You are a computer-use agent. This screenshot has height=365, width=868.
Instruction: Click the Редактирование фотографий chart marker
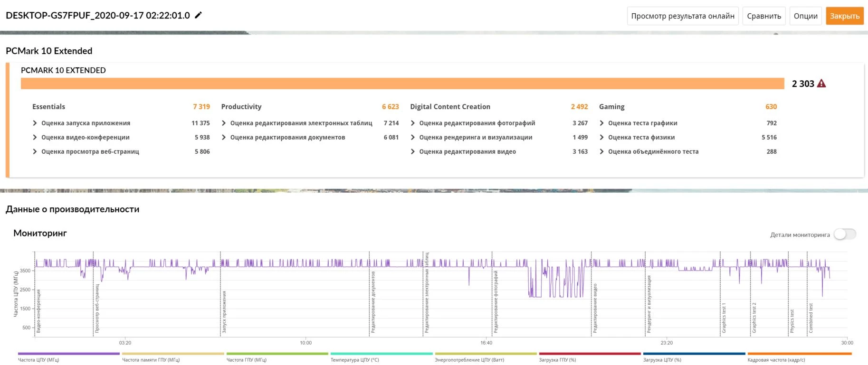pyautogui.click(x=496, y=301)
